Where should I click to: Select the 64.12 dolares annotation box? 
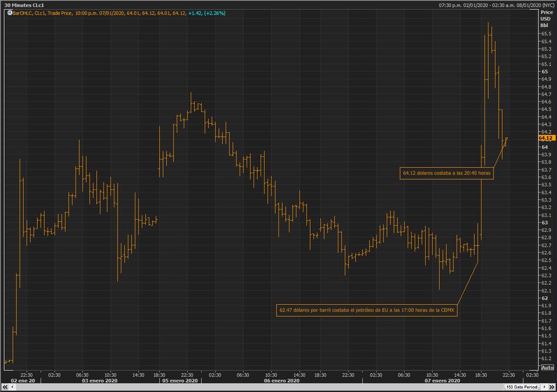(446, 174)
